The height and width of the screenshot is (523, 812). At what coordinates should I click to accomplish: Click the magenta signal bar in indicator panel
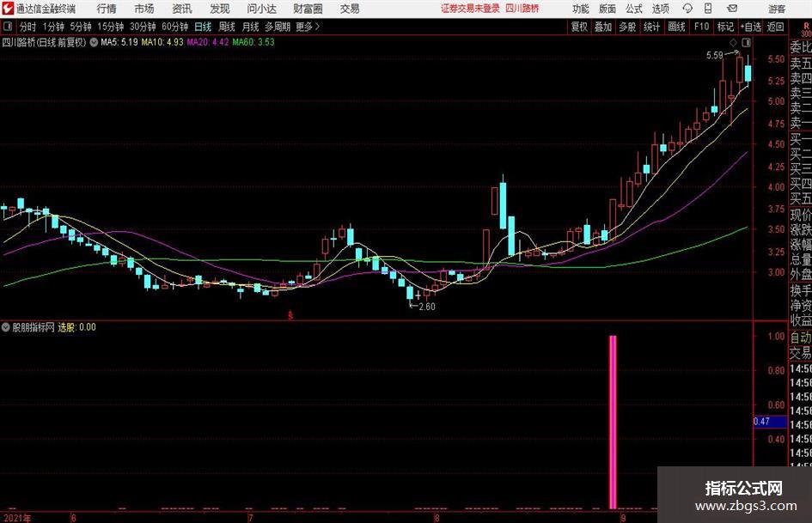613,422
